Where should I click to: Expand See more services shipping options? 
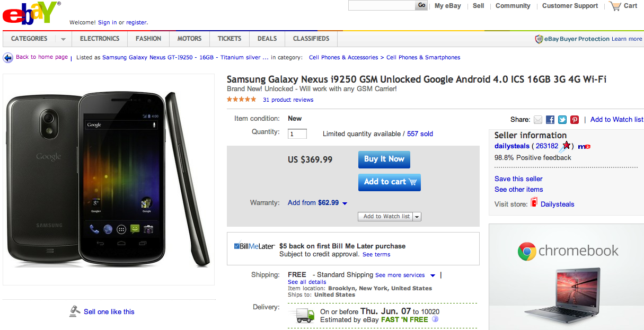coord(433,275)
